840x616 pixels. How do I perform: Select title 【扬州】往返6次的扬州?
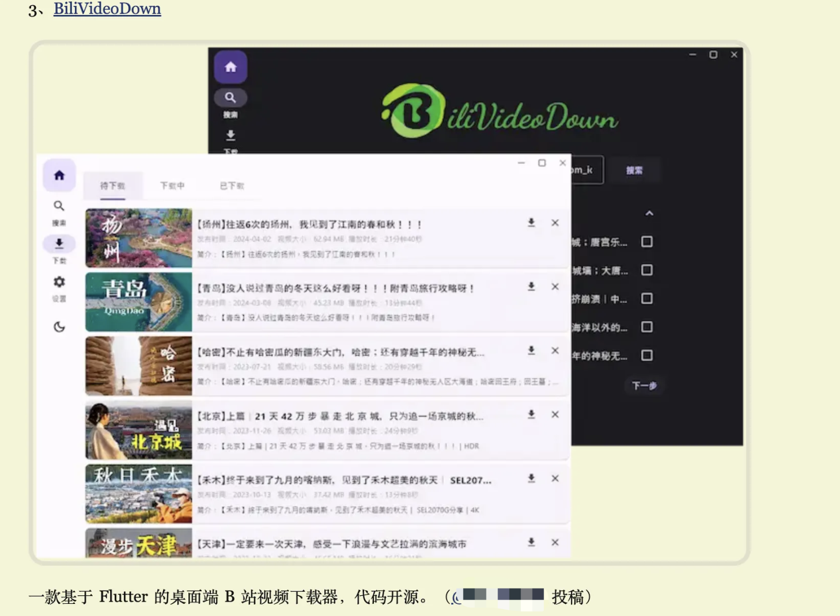[x=310, y=225]
